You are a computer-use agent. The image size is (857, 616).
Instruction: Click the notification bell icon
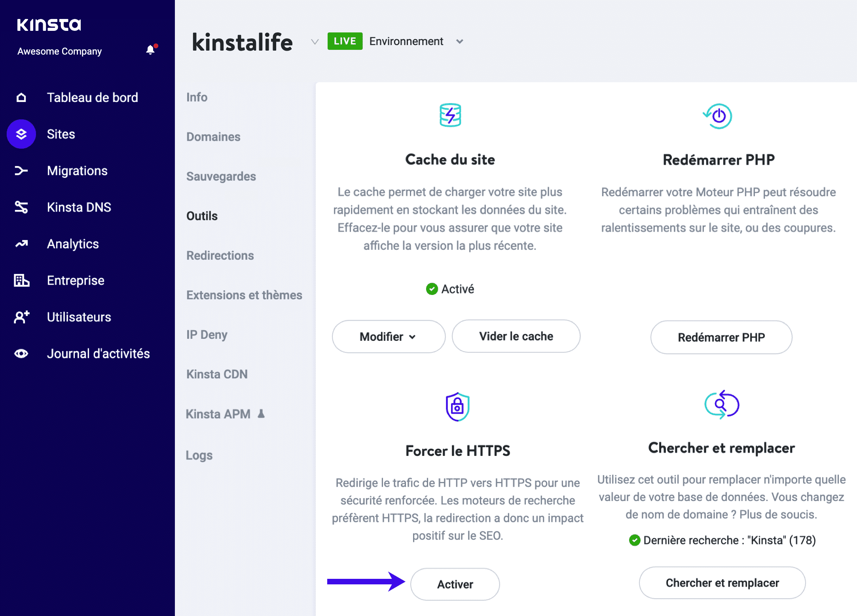[x=150, y=50]
